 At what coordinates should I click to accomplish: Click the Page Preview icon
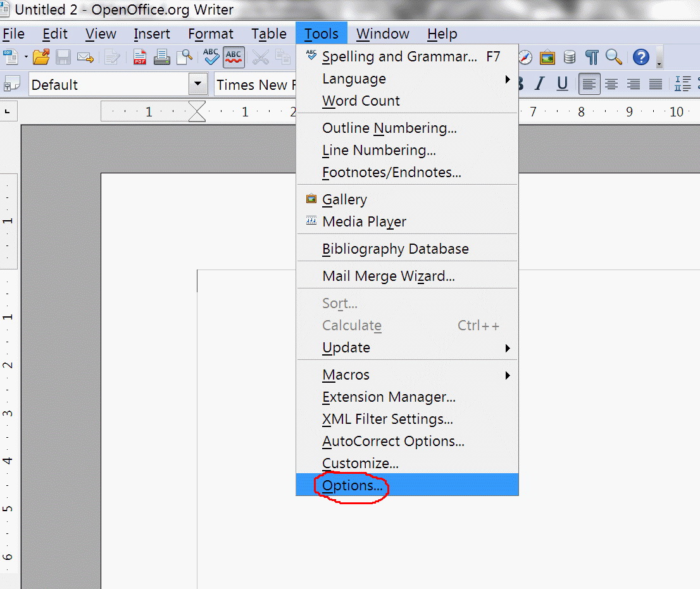184,57
